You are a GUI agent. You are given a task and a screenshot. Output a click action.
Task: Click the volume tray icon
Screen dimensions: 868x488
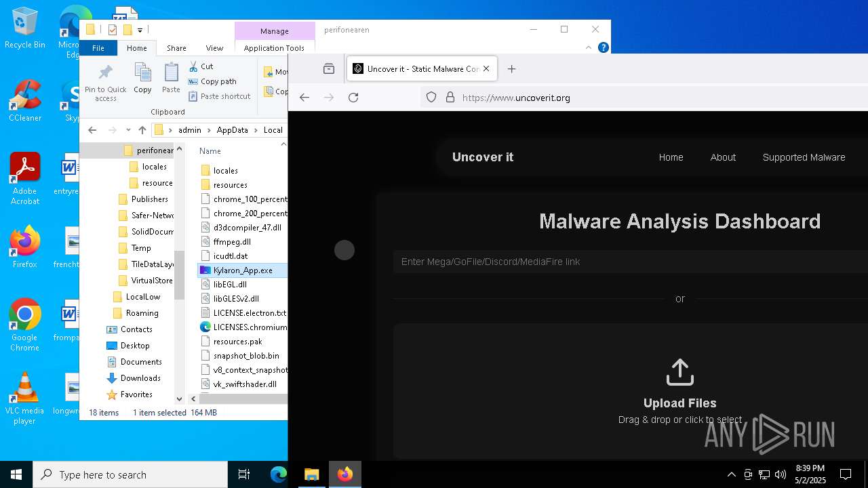coord(780,474)
